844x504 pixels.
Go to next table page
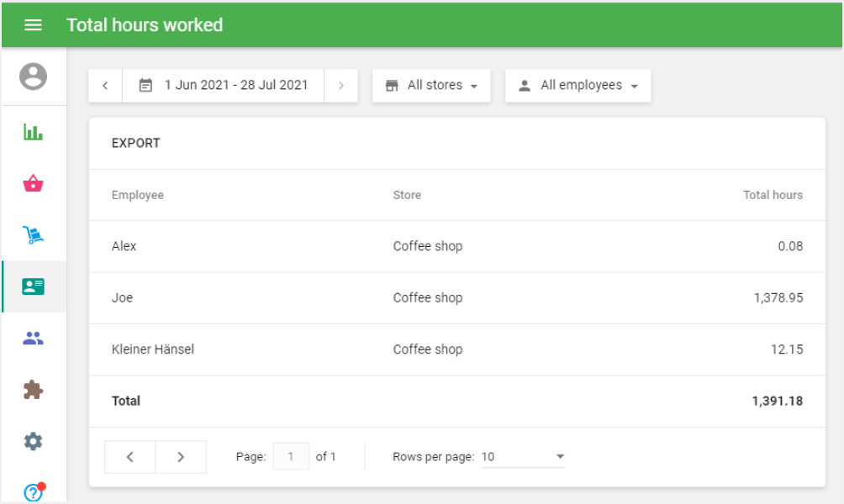(181, 457)
